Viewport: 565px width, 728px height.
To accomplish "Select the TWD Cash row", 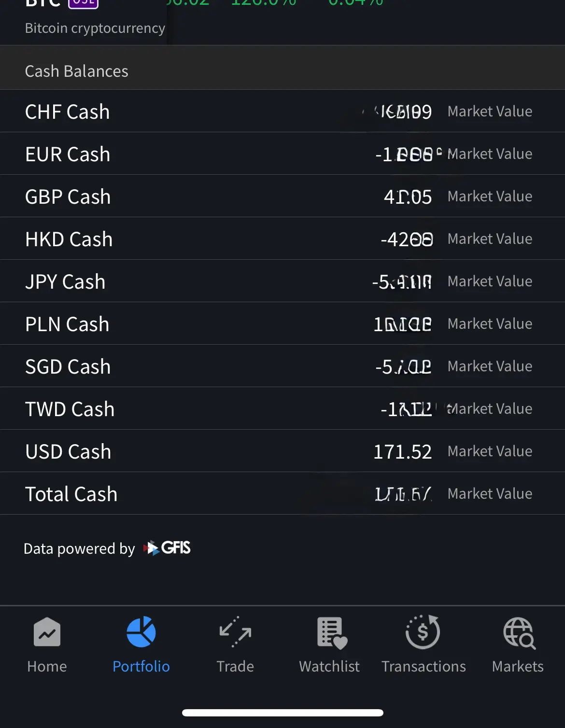I will click(x=282, y=408).
